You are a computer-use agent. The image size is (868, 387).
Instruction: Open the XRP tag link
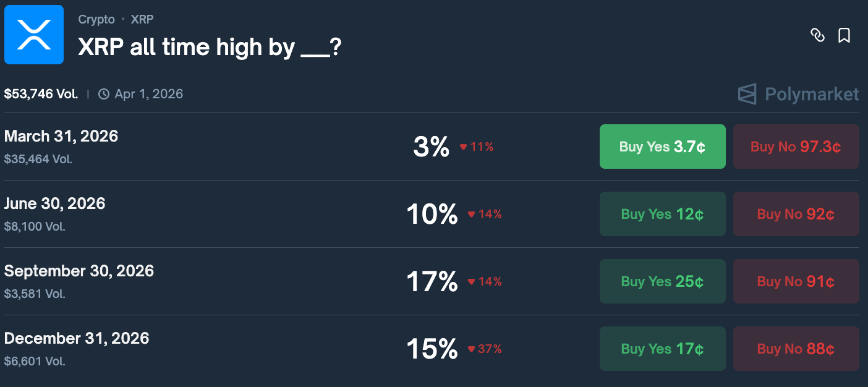coord(142,19)
